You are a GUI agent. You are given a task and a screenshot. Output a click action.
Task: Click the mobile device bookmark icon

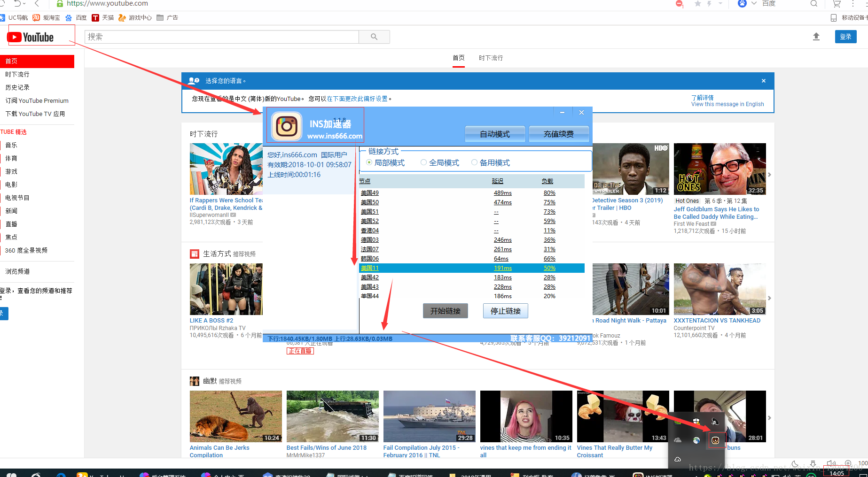pyautogui.click(x=834, y=18)
